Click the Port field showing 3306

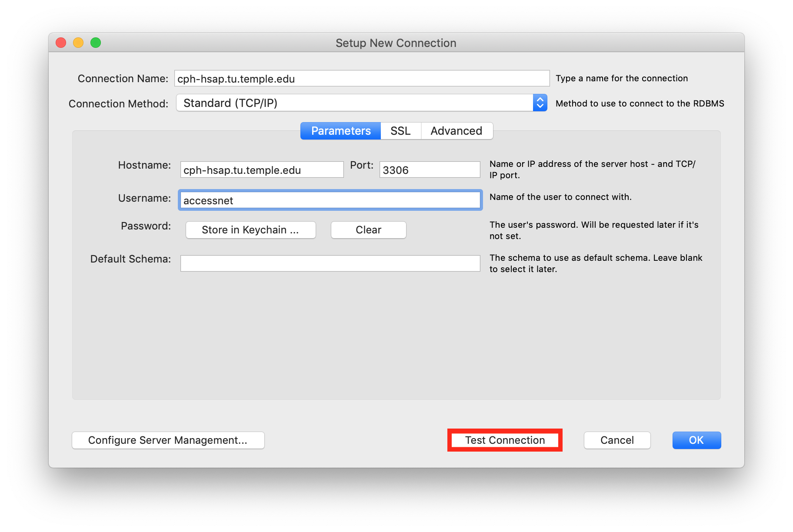point(430,170)
